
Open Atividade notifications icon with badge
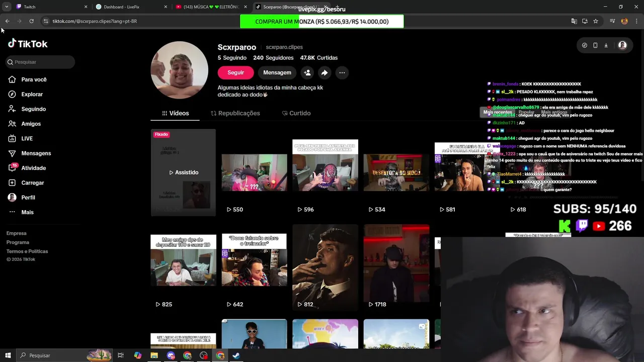point(12,167)
